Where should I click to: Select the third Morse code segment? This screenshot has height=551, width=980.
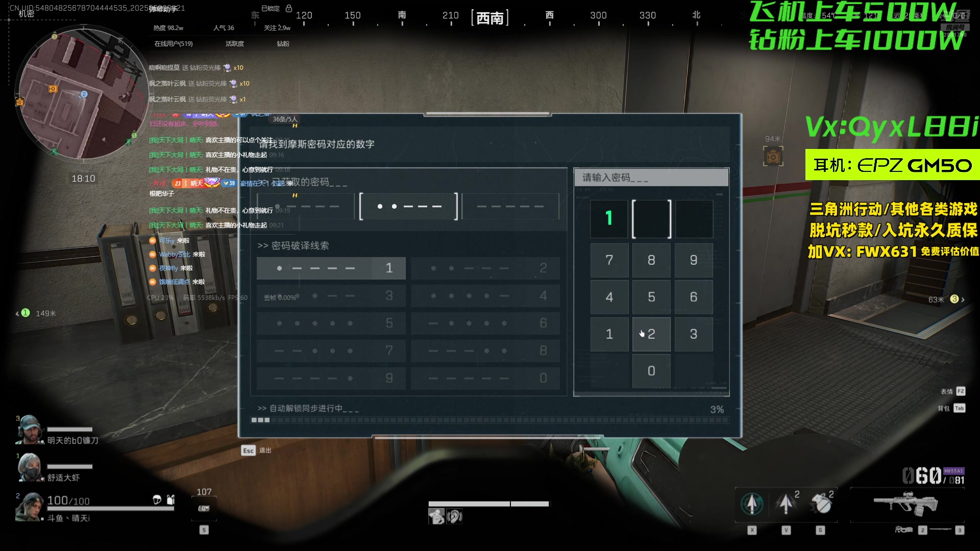(510, 206)
